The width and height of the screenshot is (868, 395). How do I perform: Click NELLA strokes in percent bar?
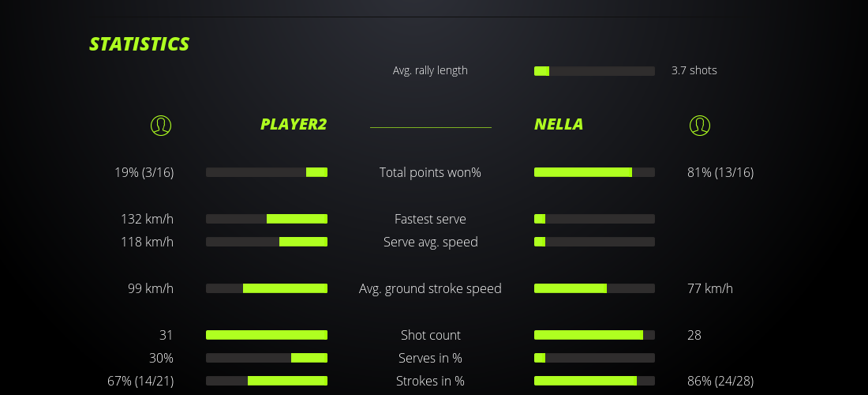(x=594, y=381)
